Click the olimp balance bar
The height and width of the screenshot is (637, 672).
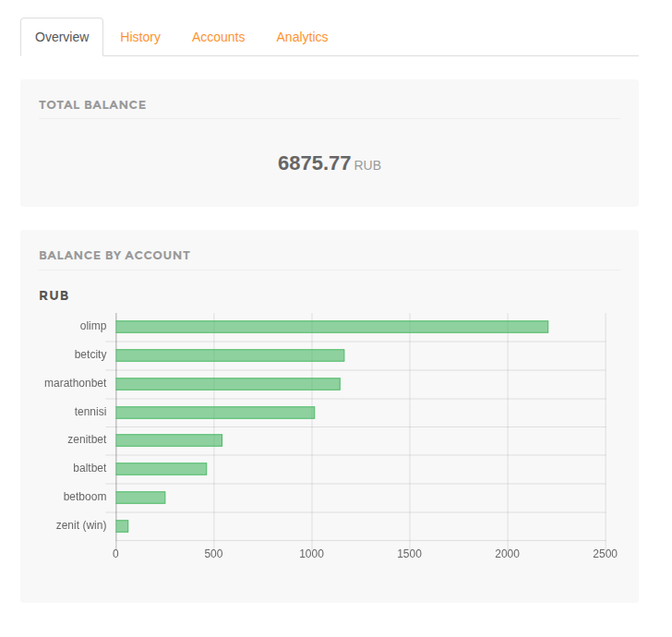pyautogui.click(x=331, y=327)
